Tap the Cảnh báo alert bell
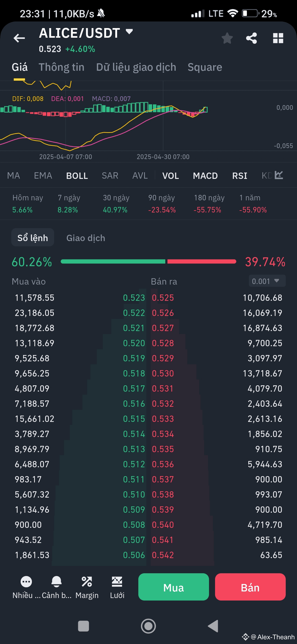297x644 pixels. point(56,582)
